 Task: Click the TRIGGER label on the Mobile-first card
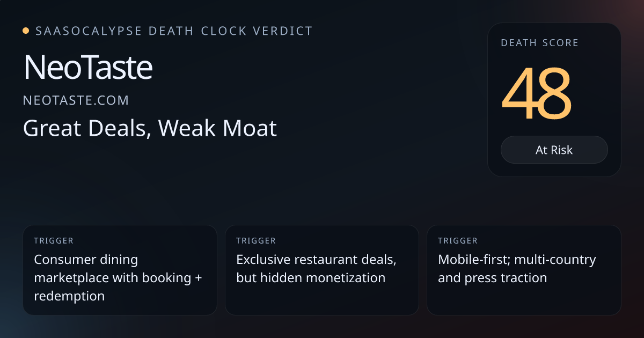point(458,241)
